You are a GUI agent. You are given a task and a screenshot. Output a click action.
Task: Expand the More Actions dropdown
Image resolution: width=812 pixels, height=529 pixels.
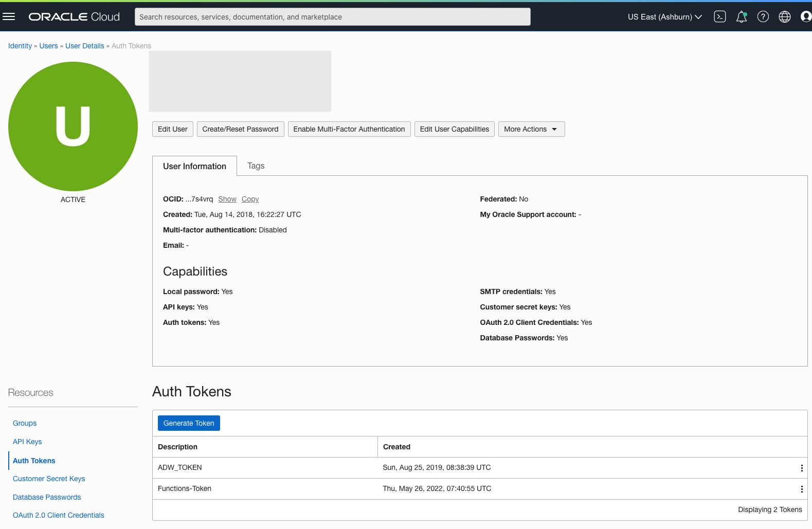coord(531,129)
